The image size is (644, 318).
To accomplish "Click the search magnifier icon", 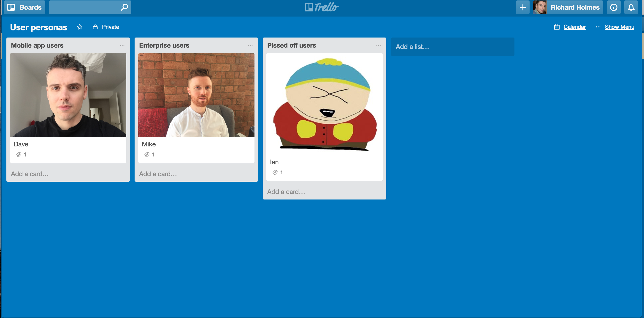I will click(x=124, y=7).
